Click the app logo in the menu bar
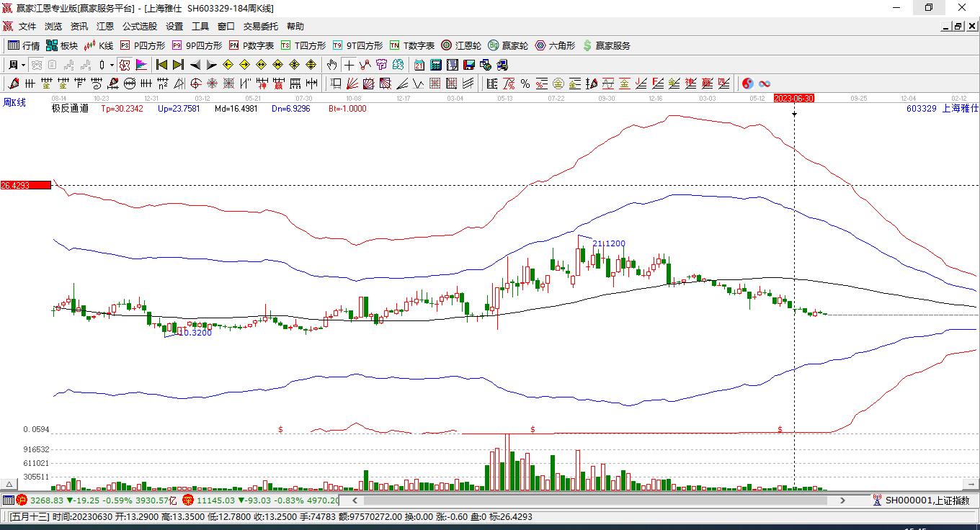This screenshot has width=980, height=530. (x=7, y=27)
